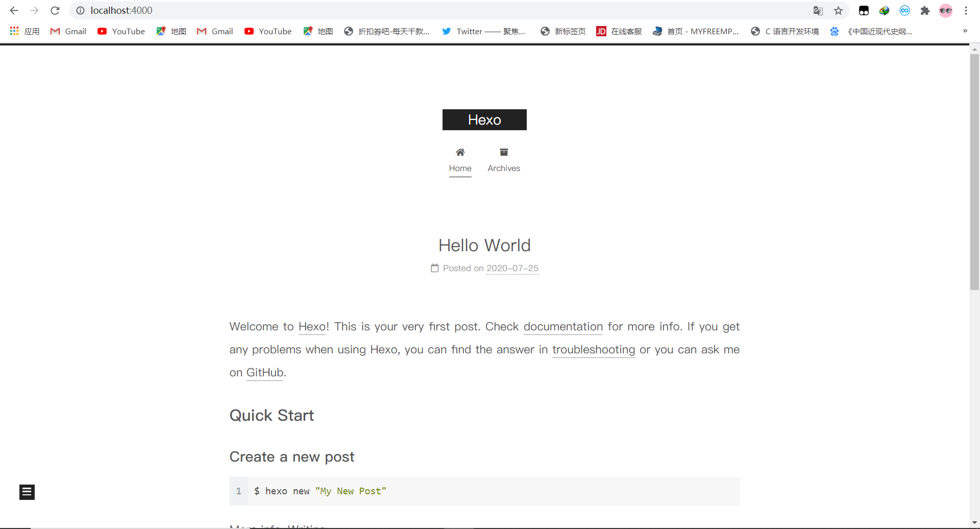Click the Hexo site title banner
The height and width of the screenshot is (529, 980).
[x=484, y=119]
